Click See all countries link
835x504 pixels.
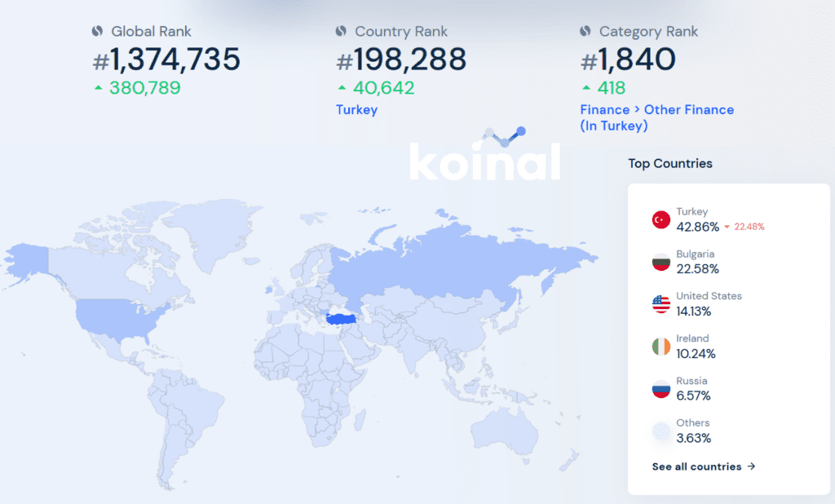tap(696, 466)
